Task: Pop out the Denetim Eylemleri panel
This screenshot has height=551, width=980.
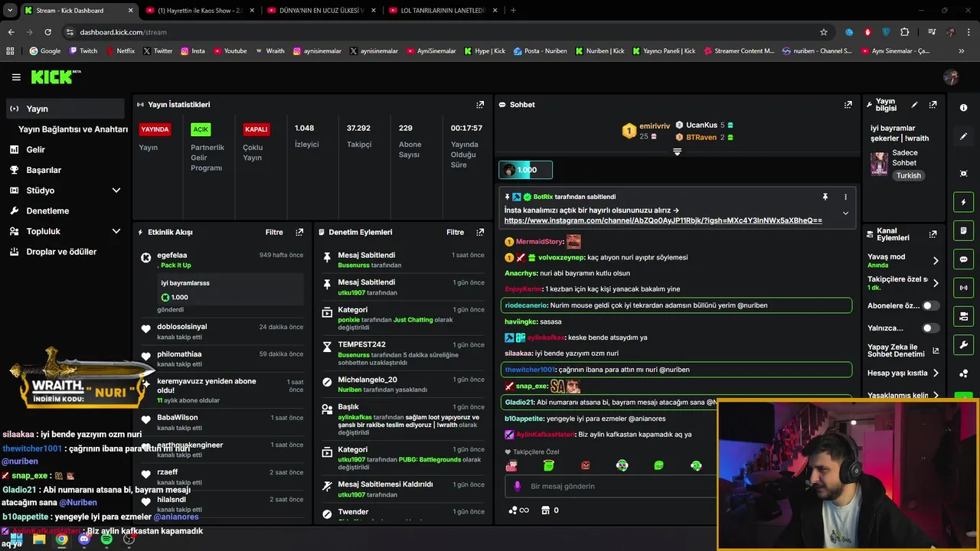Action: (480, 232)
